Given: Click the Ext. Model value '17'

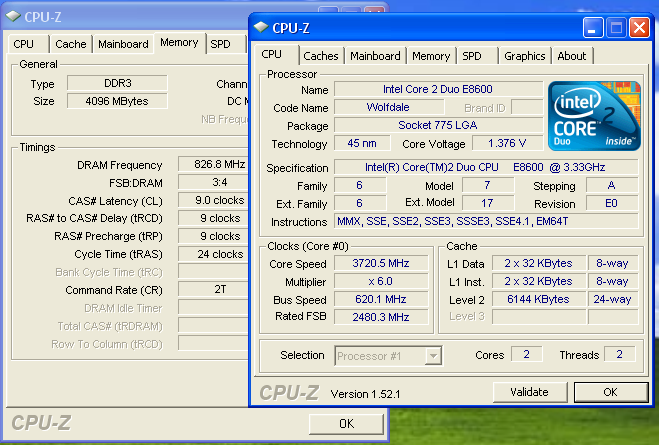Looking at the screenshot, I should [488, 203].
